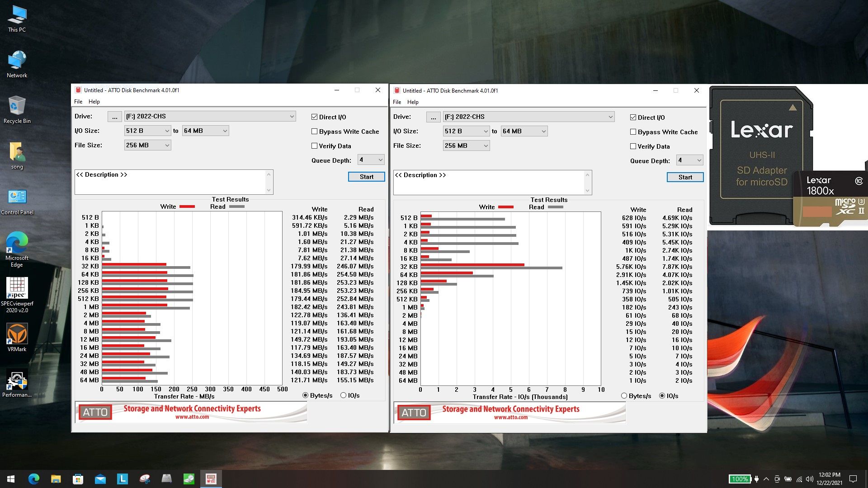Open Help menu in left ATTO window
This screenshot has width=868, height=488.
click(94, 102)
